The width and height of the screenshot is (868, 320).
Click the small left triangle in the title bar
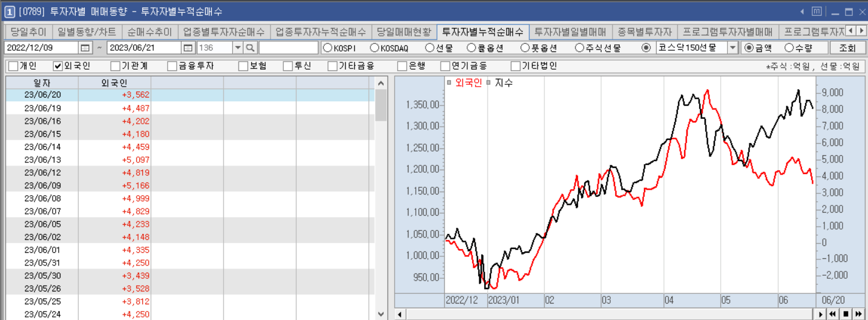[802, 12]
